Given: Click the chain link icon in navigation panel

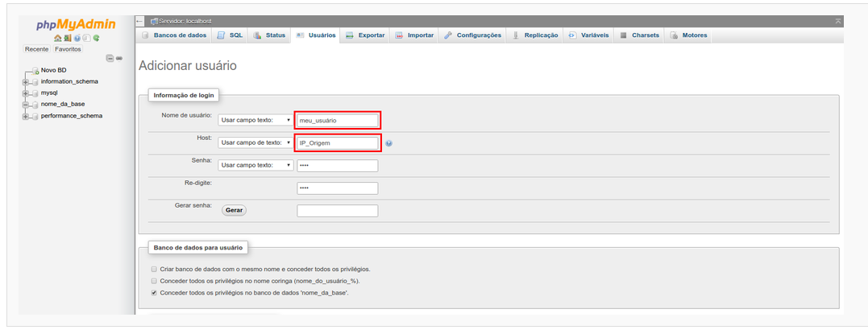Looking at the screenshot, I should (119, 59).
